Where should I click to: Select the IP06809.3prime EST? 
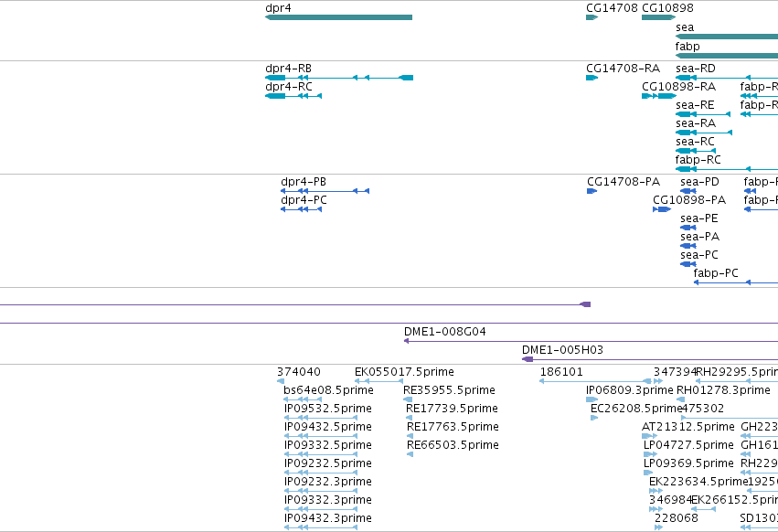point(591,399)
